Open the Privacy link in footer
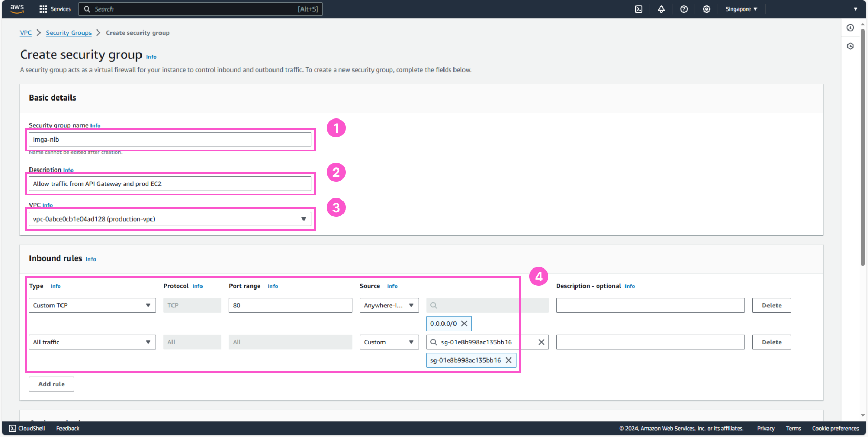The width and height of the screenshot is (868, 438). click(765, 429)
